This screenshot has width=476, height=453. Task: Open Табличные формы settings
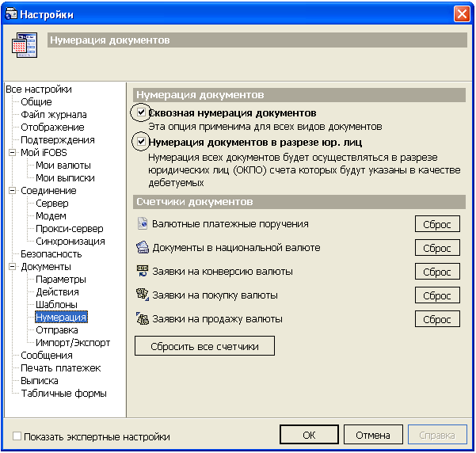[63, 393]
